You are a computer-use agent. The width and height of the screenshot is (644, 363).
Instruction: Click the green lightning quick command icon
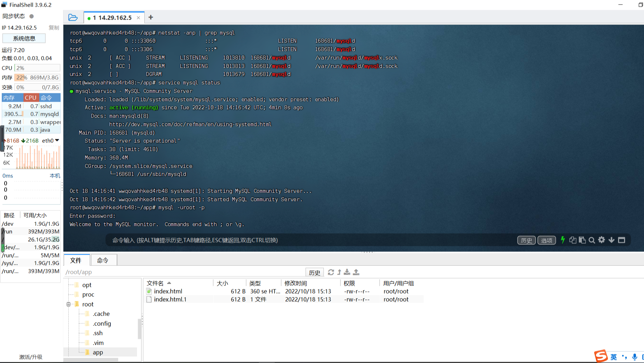(563, 240)
